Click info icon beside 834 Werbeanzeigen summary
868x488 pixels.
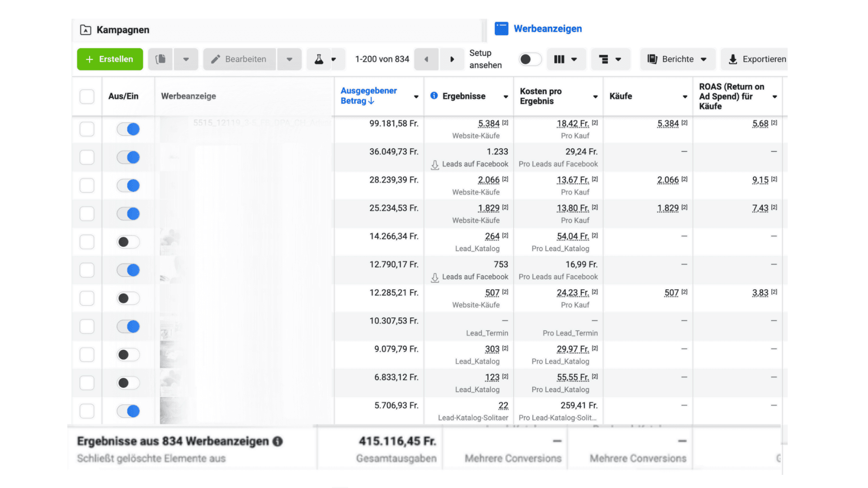coord(278,441)
